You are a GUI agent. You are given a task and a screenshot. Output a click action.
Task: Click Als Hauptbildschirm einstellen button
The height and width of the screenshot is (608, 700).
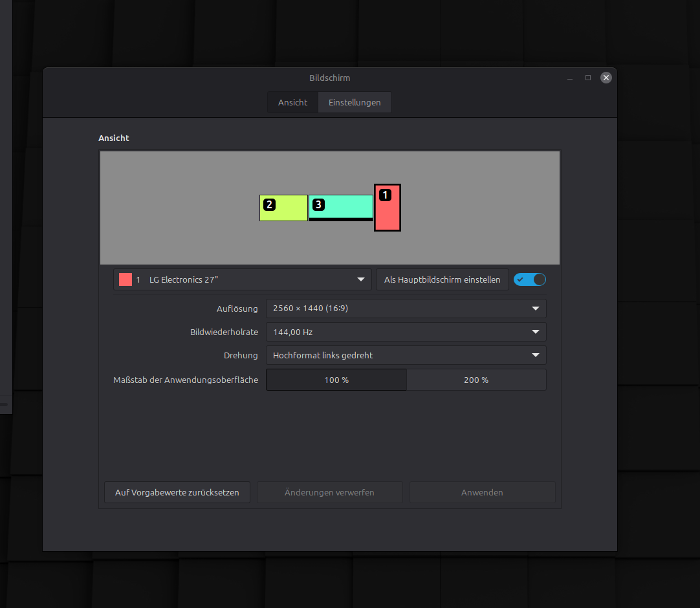click(x=442, y=279)
